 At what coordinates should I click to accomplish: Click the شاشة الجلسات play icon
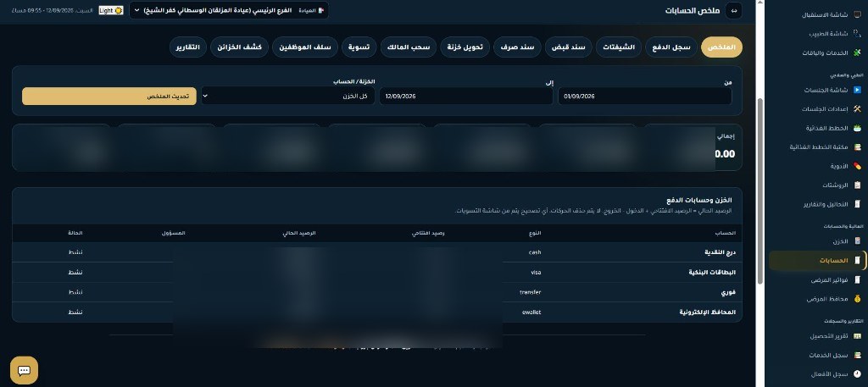[857, 90]
